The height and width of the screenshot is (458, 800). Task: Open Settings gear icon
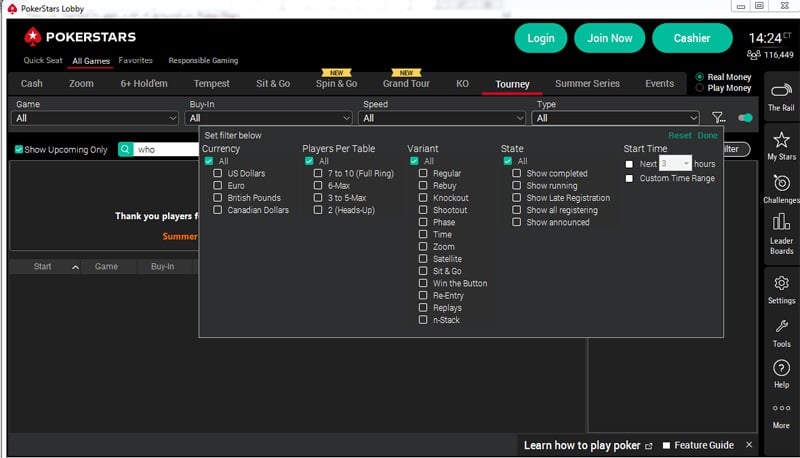click(x=781, y=283)
